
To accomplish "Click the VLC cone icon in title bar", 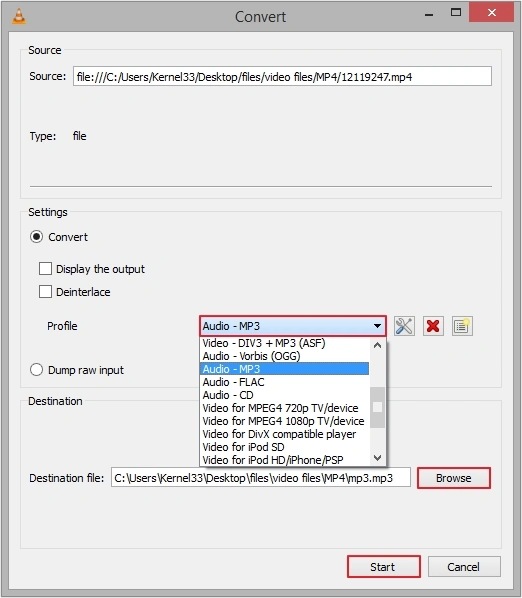I will (19, 16).
